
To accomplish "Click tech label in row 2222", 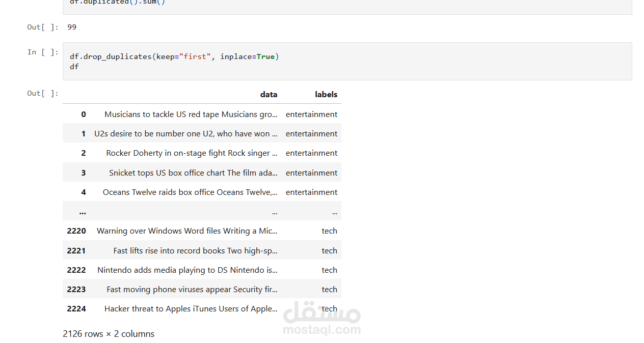I will 329,270.
